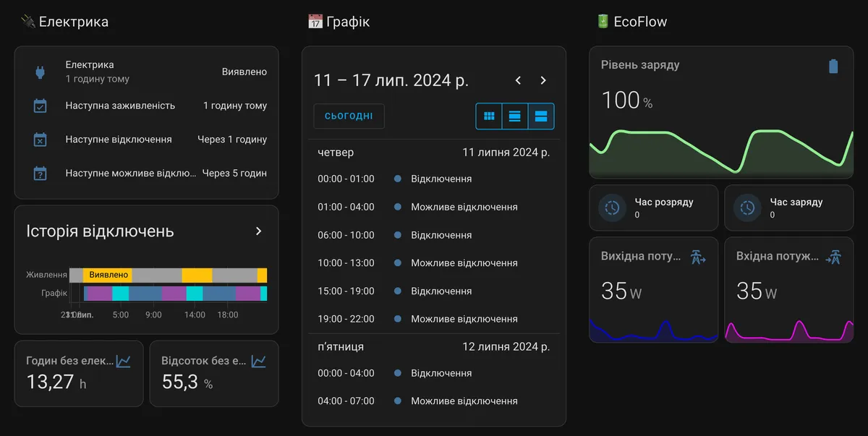Open Friday 04:00 - 07:00 possible outage event
This screenshot has height=436, width=868.
point(434,401)
